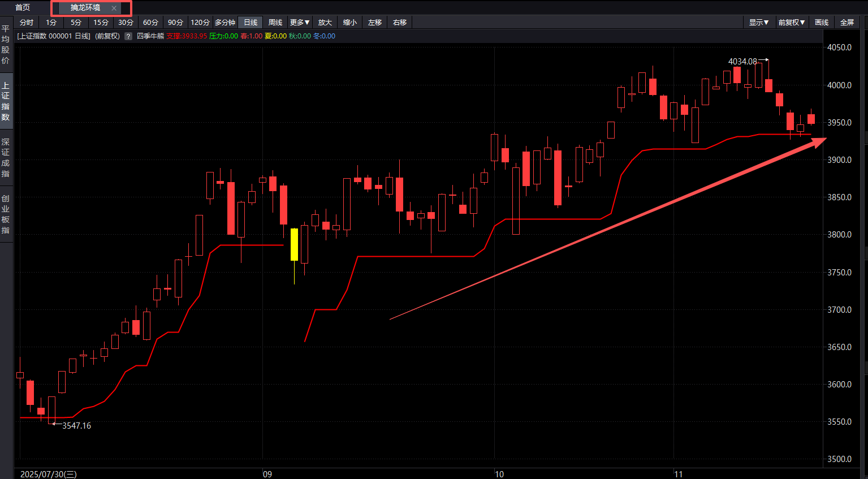Click 放大 to zoom in chart

click(325, 23)
